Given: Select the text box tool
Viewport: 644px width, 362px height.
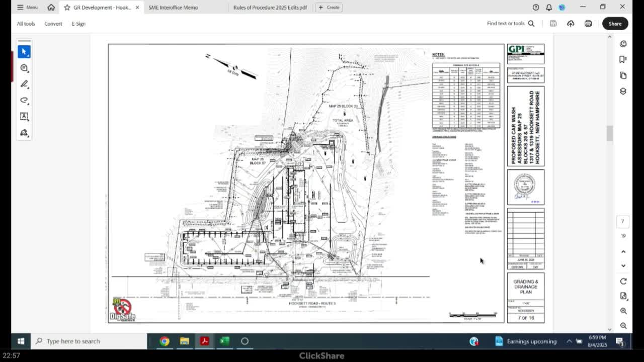Looking at the screenshot, I should point(24,116).
